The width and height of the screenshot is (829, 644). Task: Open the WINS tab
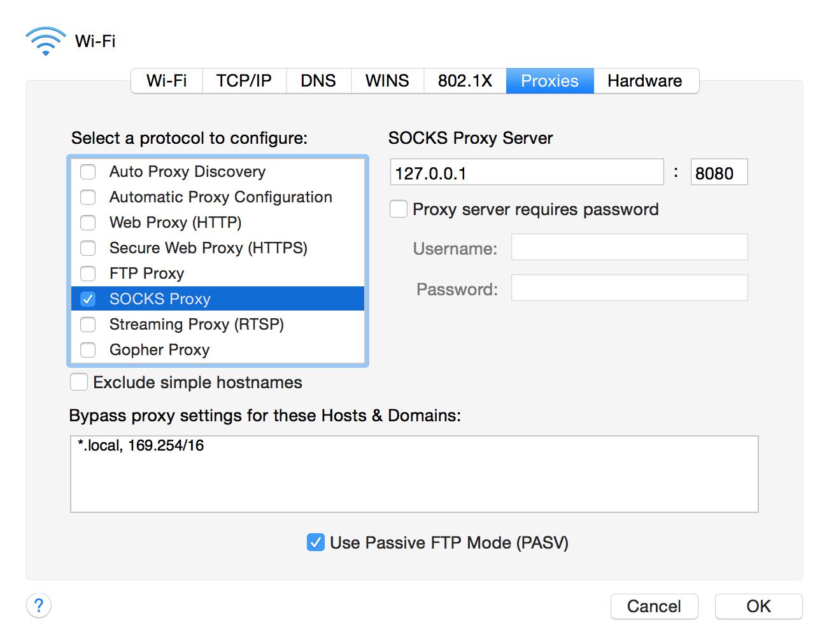(x=387, y=81)
